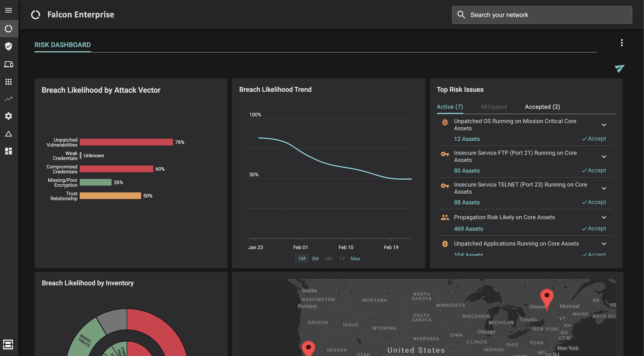Expand the Unpatched Applications issue
The width and height of the screenshot is (644, 356).
[604, 244]
